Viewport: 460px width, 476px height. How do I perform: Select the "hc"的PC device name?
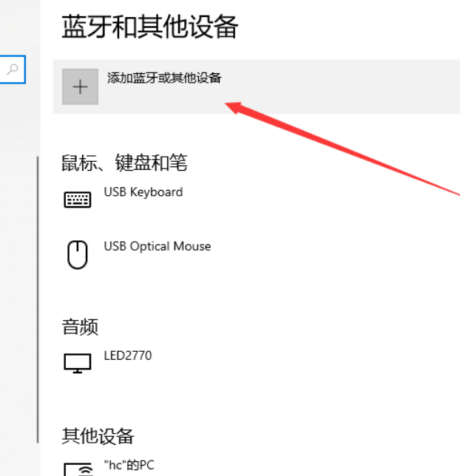[x=129, y=466]
